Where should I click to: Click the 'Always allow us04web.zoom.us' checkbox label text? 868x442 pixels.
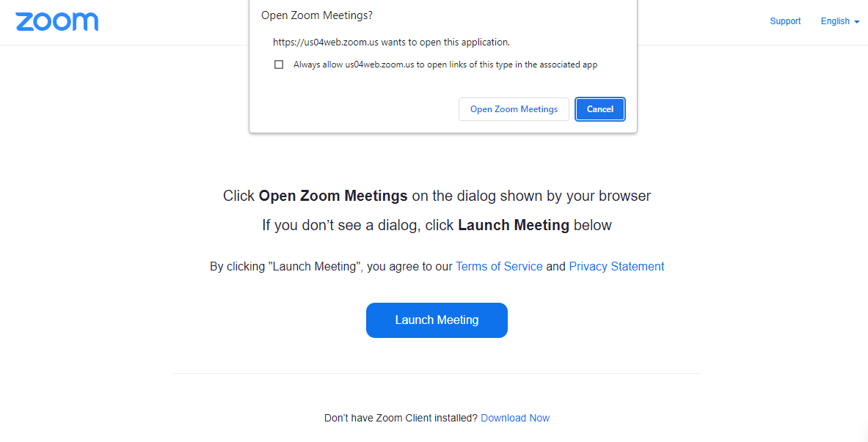point(445,65)
